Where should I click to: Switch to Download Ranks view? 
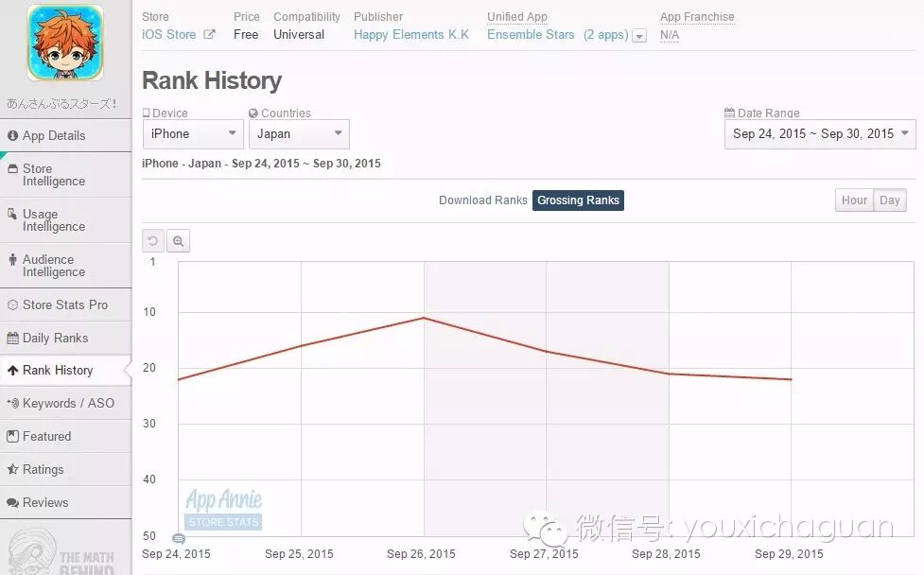[482, 200]
